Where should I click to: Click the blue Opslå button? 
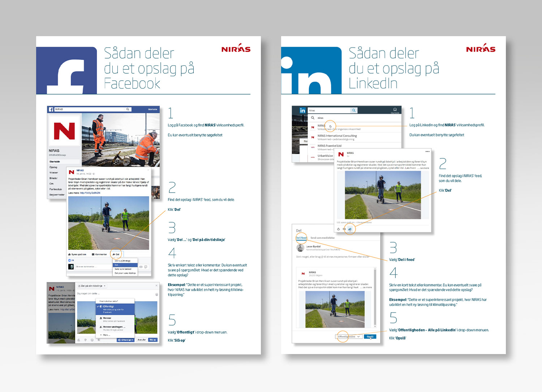[x=370, y=336]
